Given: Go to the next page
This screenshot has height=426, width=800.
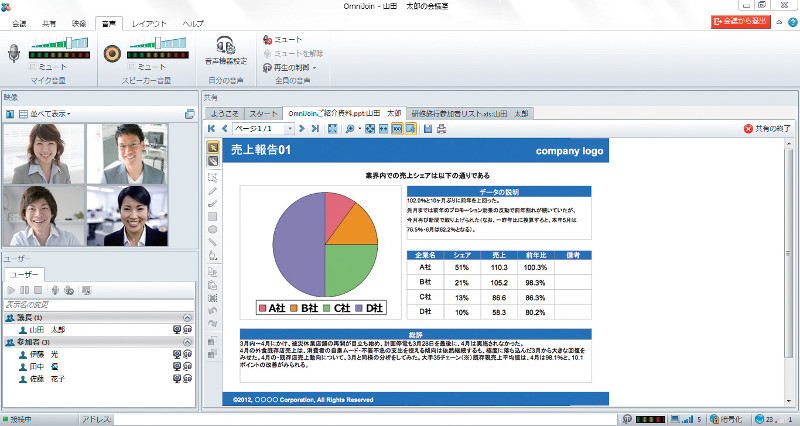Looking at the screenshot, I should click(x=302, y=129).
